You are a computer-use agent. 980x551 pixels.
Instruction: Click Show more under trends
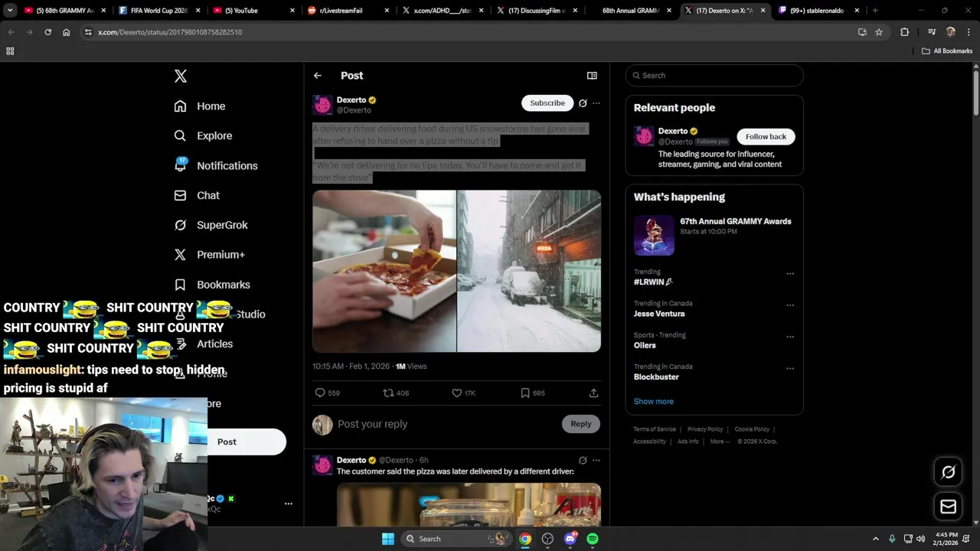coord(653,401)
